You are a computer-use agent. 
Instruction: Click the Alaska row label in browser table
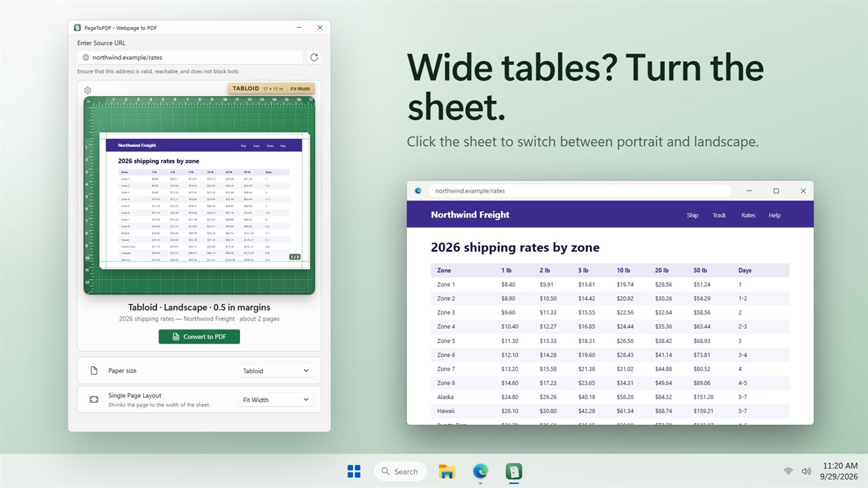click(x=446, y=397)
